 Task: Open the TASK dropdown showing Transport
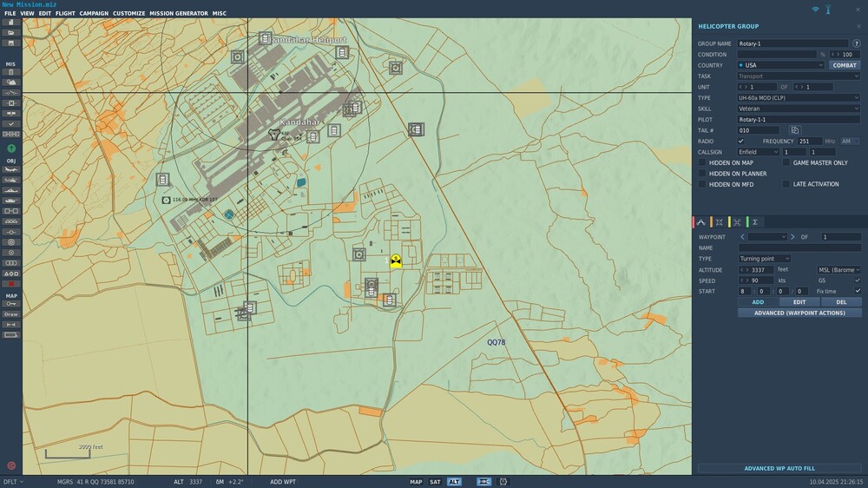(x=799, y=76)
